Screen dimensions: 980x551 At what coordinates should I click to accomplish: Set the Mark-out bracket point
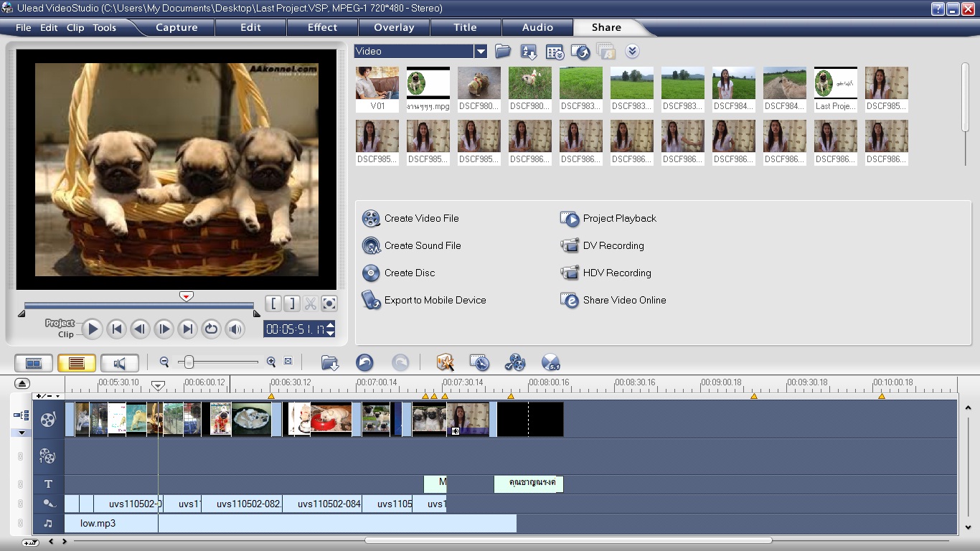[x=292, y=303]
